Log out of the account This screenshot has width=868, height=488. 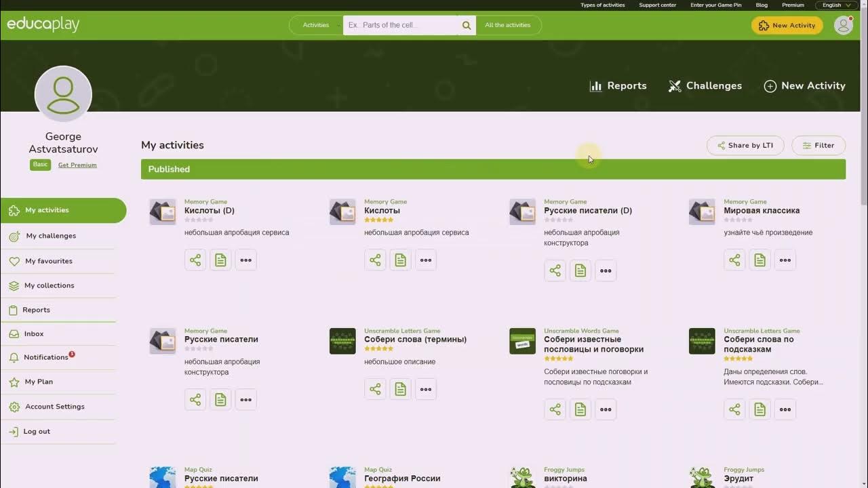click(37, 431)
